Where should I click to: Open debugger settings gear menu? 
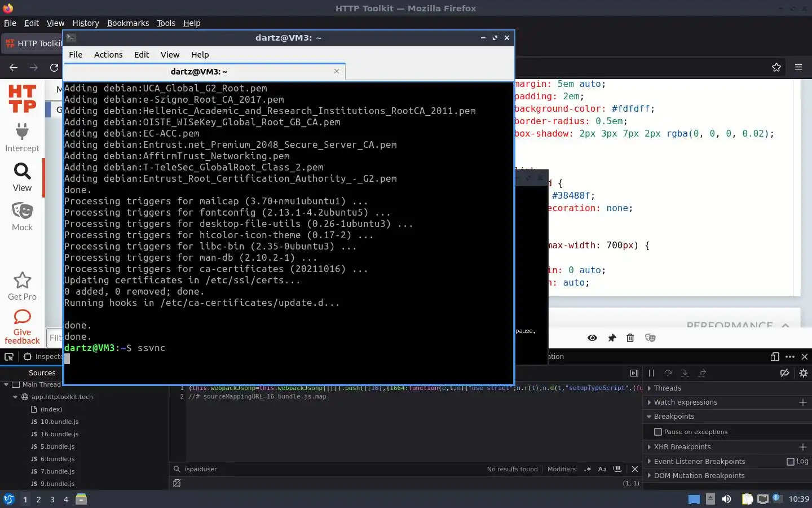(804, 373)
